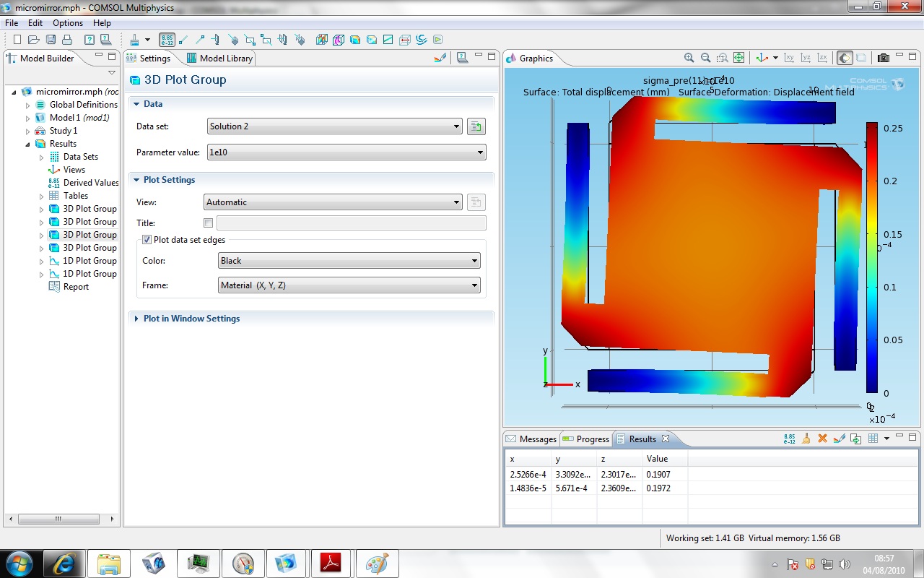924x578 pixels.
Task: Expand the Study 1 tree node
Action: click(x=28, y=131)
